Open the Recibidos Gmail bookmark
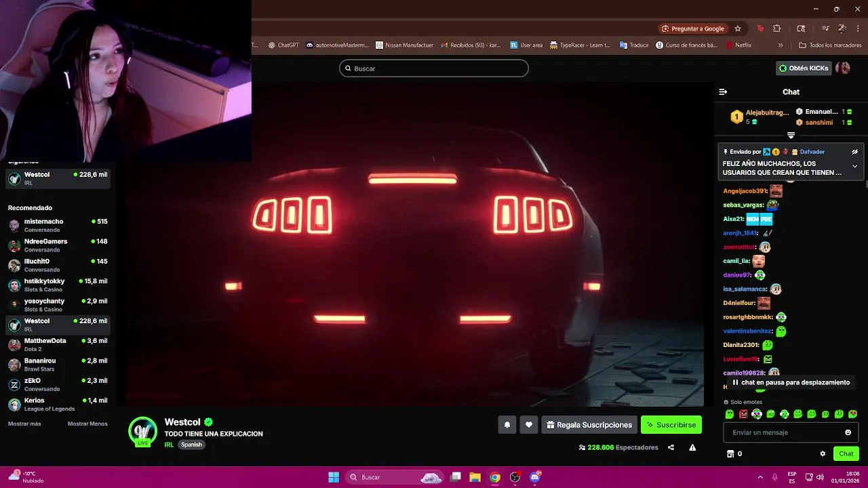This screenshot has height=488, width=868. pyautogui.click(x=471, y=45)
